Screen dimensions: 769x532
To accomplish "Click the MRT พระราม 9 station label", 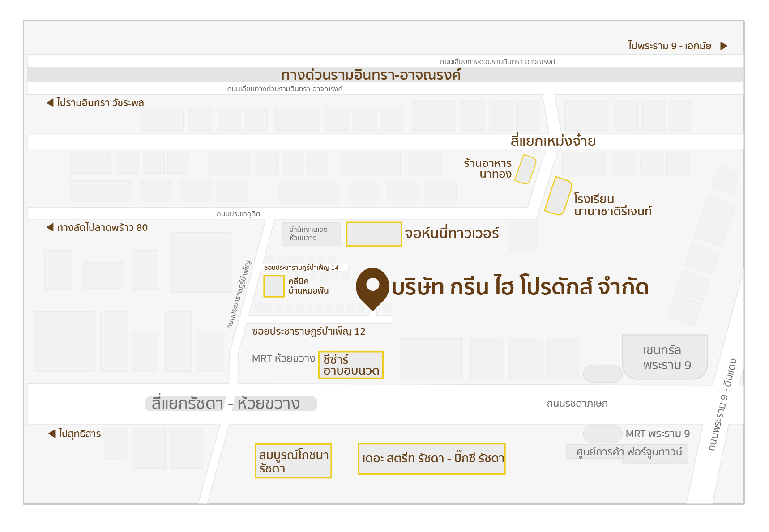I will coord(658,434).
